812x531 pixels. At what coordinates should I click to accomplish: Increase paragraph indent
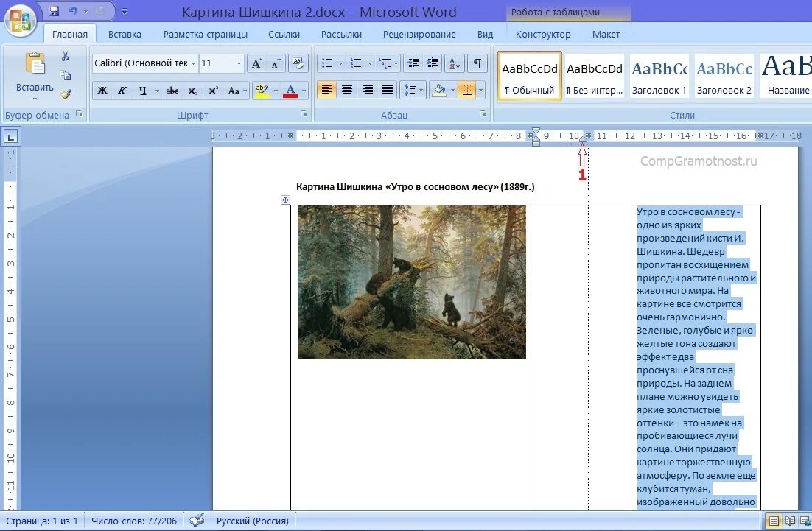(x=433, y=63)
